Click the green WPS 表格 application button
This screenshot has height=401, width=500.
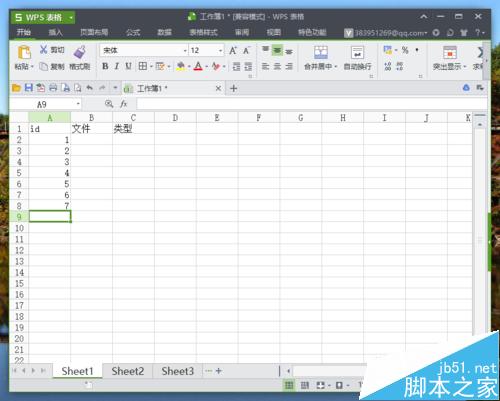click(43, 17)
